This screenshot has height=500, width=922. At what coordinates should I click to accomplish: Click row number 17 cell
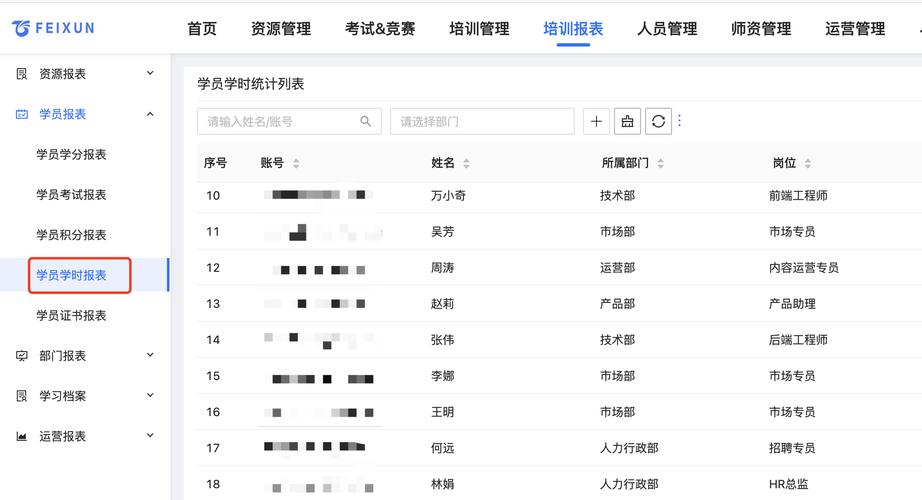point(213,448)
